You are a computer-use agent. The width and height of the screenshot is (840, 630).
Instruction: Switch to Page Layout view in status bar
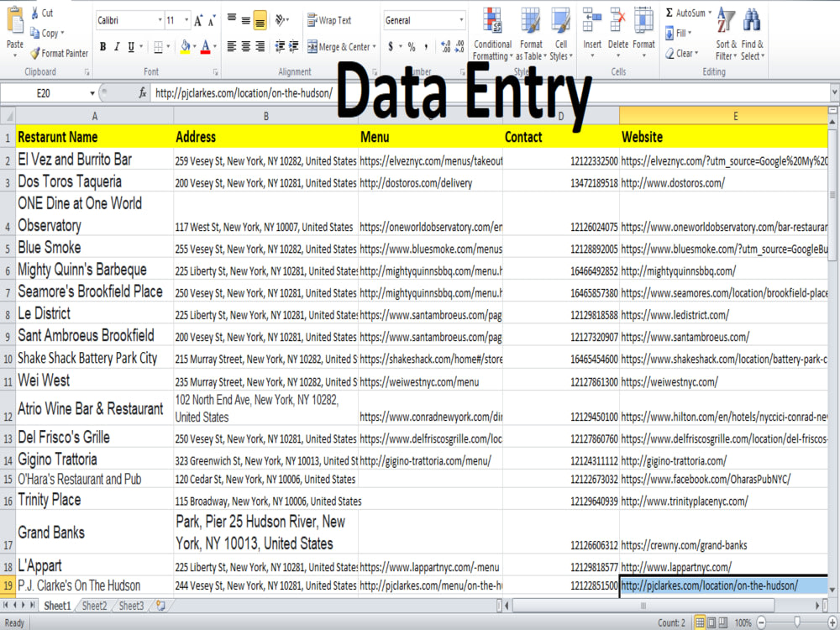[711, 622]
